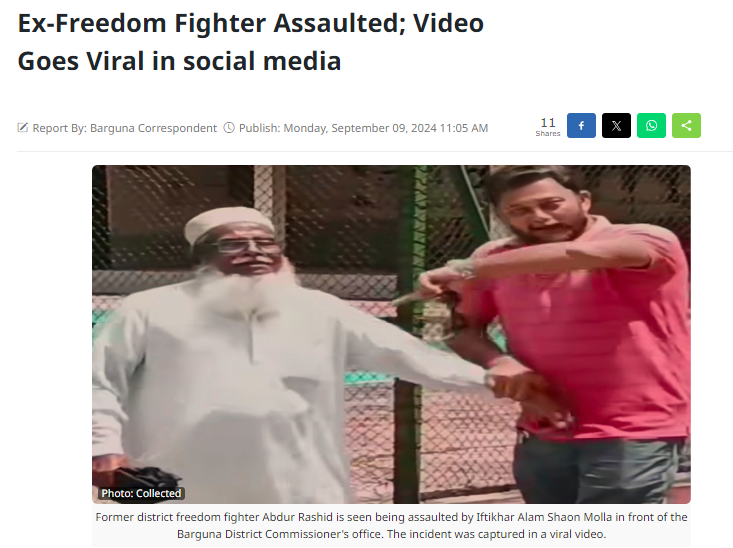Select the 'Barguna Correspondent' reporter byline
The height and width of the screenshot is (548, 733).
(153, 128)
